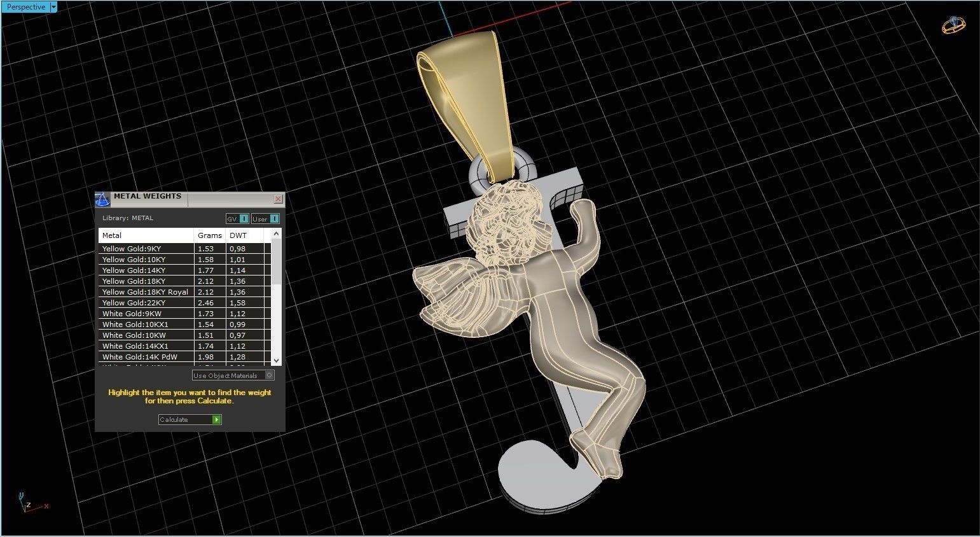Click the green arrow on Calculate

tap(217, 419)
